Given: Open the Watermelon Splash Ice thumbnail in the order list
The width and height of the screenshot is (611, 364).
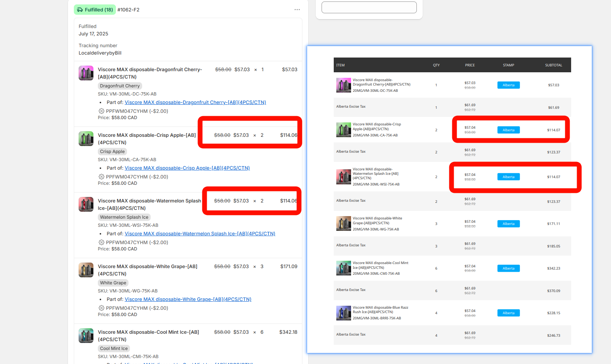Looking at the screenshot, I should click(86, 204).
